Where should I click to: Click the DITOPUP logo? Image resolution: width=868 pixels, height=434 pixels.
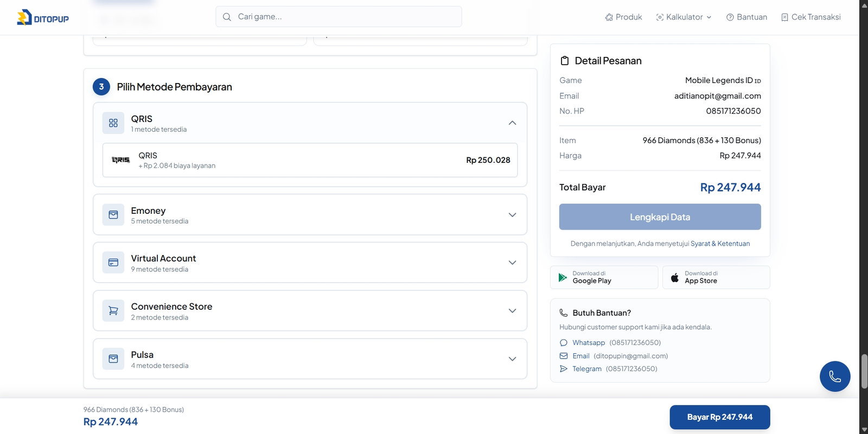(x=43, y=18)
